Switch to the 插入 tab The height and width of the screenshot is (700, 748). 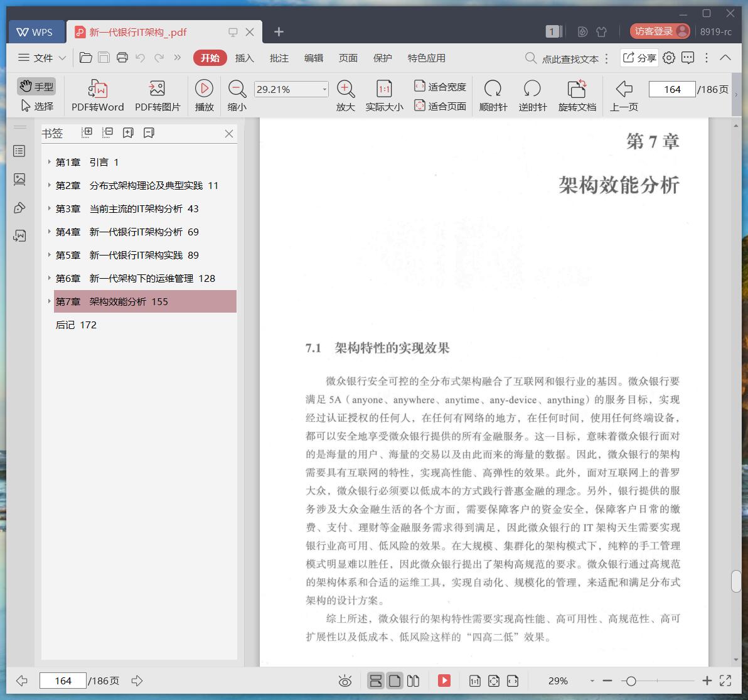244,58
